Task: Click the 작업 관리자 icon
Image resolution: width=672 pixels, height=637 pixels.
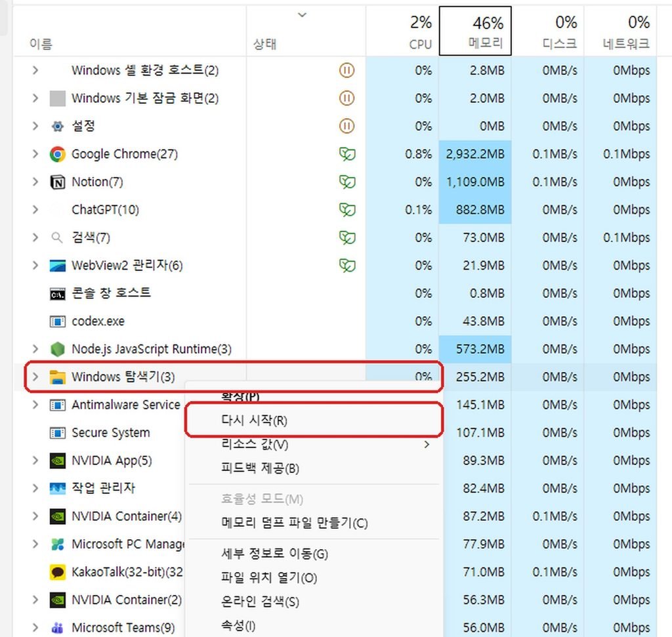Action: point(58,488)
